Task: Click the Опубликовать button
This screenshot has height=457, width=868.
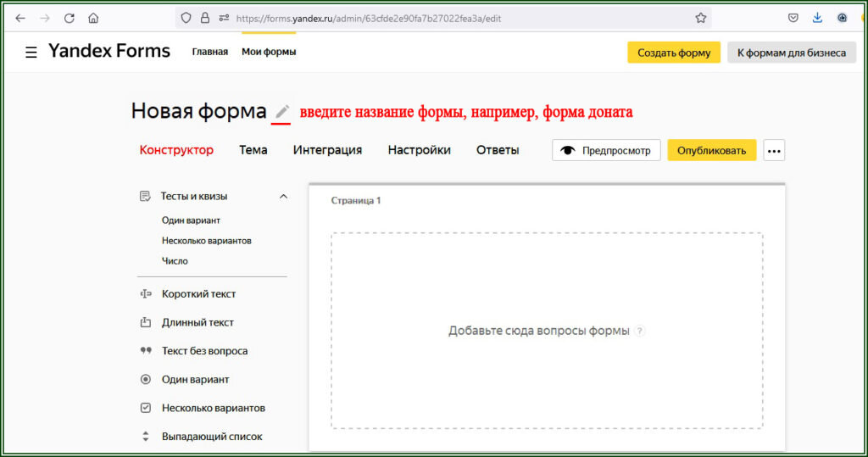Action: click(711, 151)
